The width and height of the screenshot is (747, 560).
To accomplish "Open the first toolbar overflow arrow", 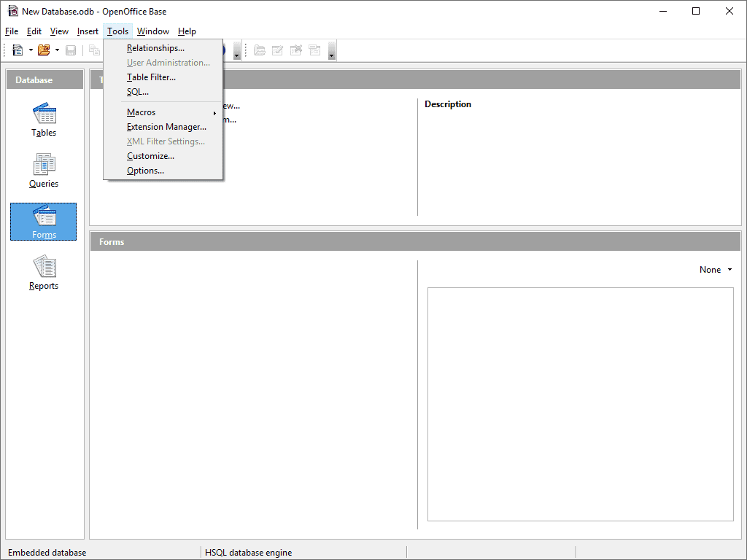I will pos(237,50).
